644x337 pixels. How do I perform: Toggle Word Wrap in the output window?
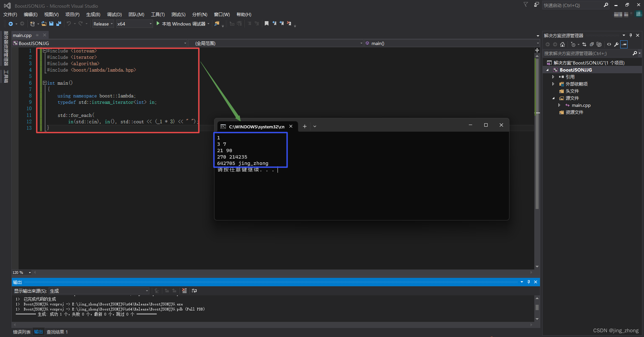(x=194, y=291)
